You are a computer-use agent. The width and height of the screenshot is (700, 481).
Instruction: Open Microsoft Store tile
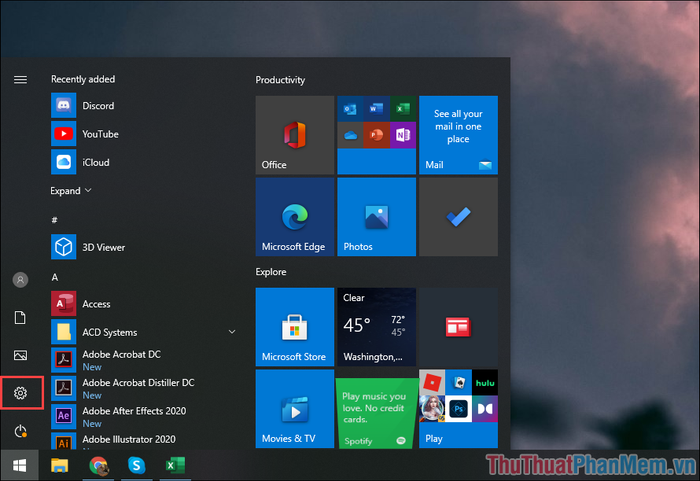click(295, 327)
